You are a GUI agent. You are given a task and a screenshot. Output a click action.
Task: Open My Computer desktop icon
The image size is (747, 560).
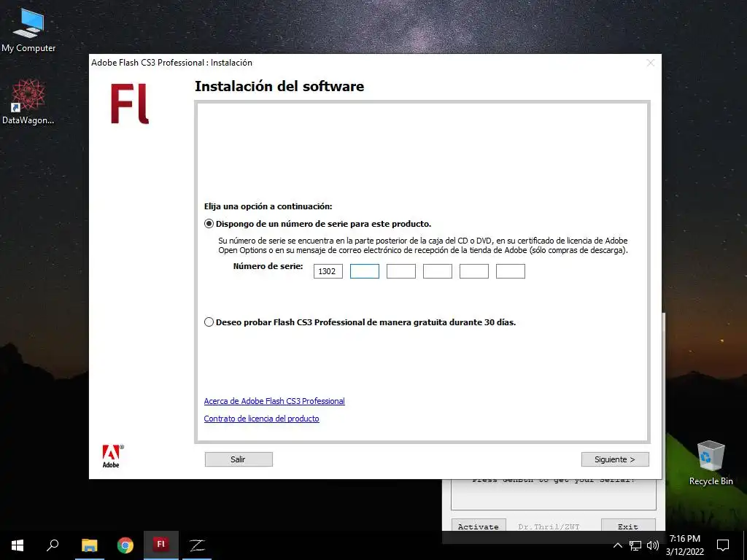(x=28, y=29)
